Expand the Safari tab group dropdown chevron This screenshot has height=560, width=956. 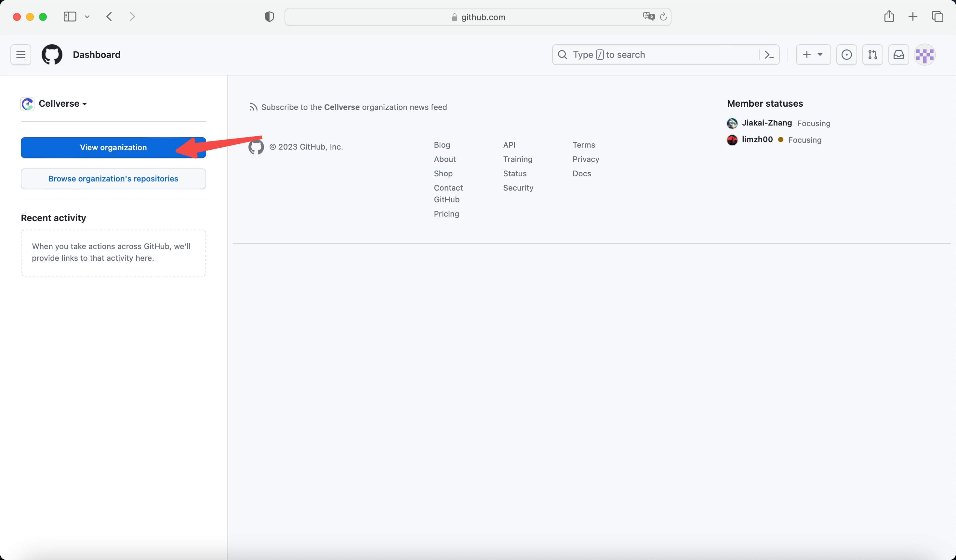click(87, 17)
